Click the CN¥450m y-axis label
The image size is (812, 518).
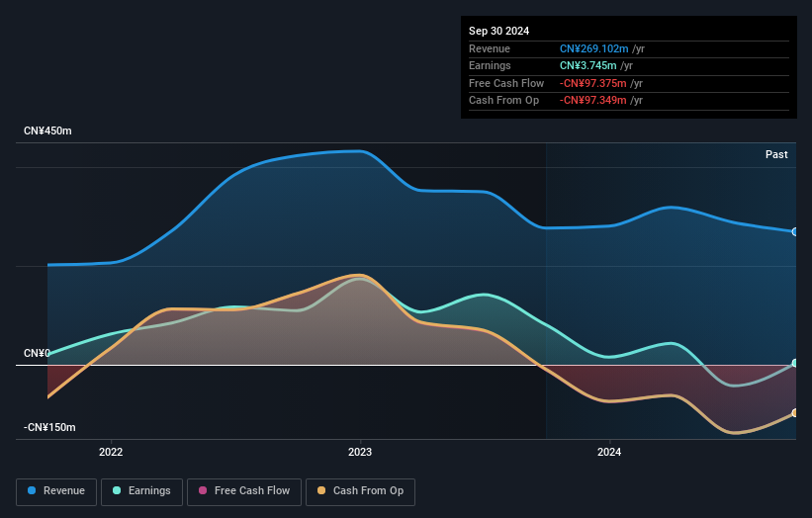point(47,130)
